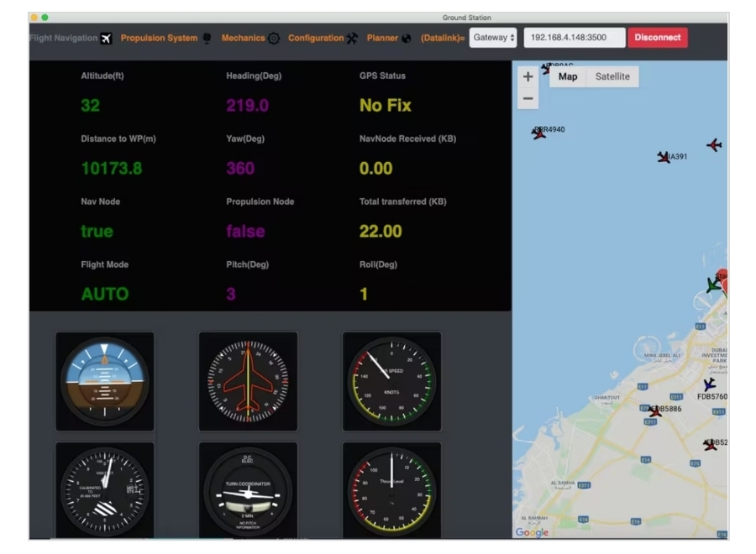Click the aircraft marker labeled RR4940
Image resolution: width=756 pixels, height=554 pixels.
coord(538,133)
